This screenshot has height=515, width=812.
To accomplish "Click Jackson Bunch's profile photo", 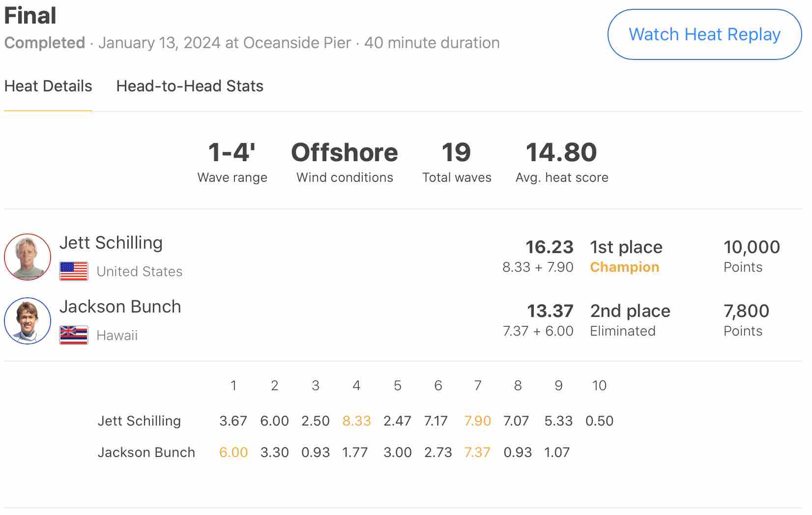I will (x=28, y=321).
